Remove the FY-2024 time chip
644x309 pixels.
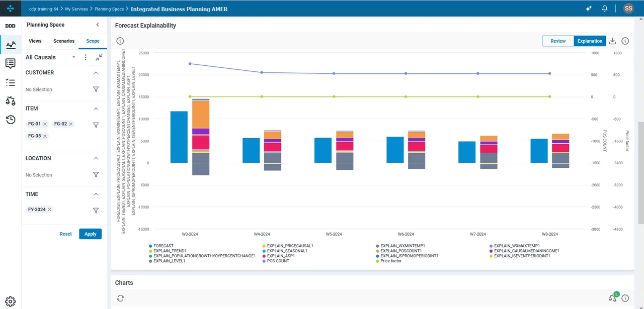50,210
